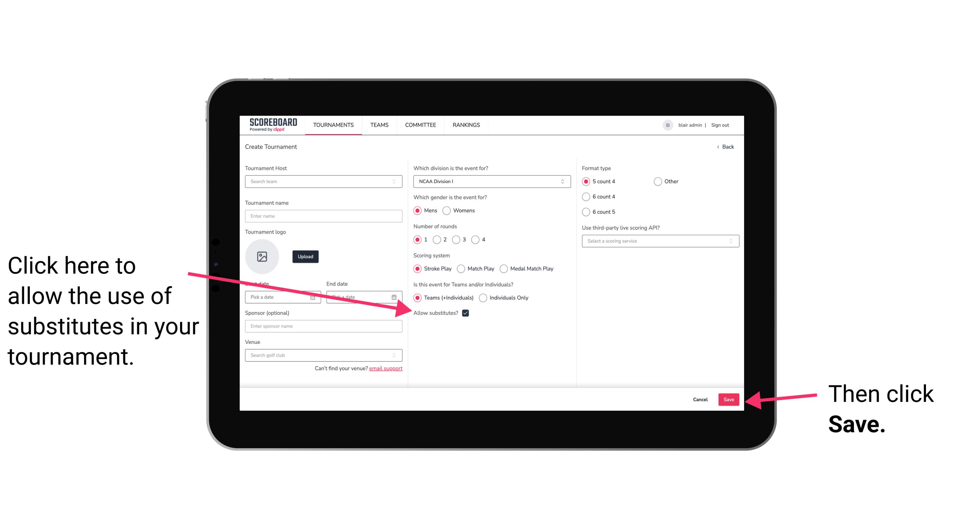Image resolution: width=980 pixels, height=527 pixels.
Task: Click the Tournament name input field
Action: (x=324, y=216)
